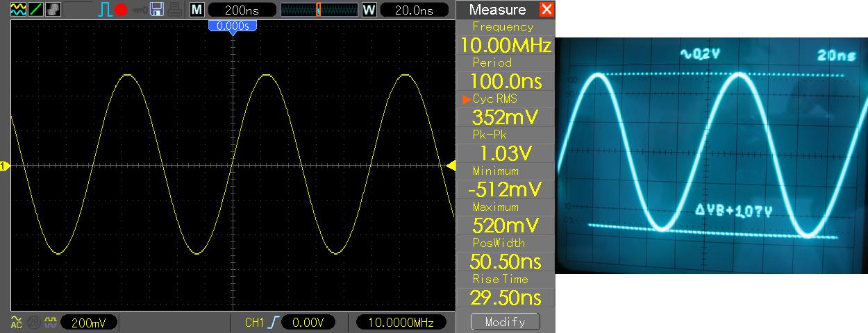This screenshot has width=868, height=333.
Task: Click the 352mV RMS reading
Action: click(x=505, y=117)
